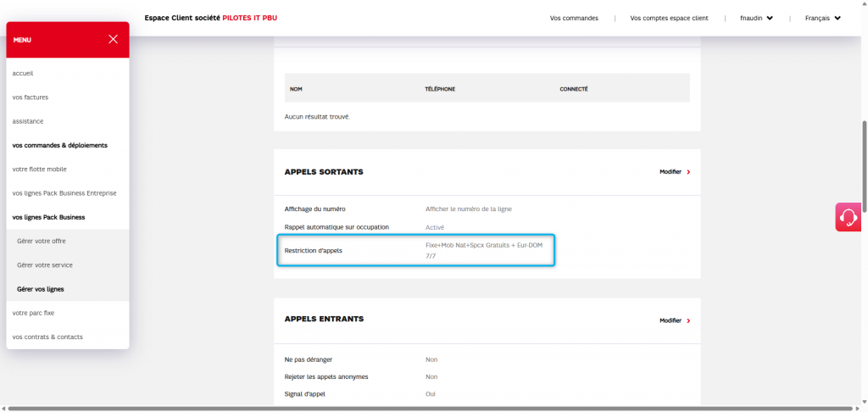Select assistance in side menu
868x412 pixels.
(28, 121)
